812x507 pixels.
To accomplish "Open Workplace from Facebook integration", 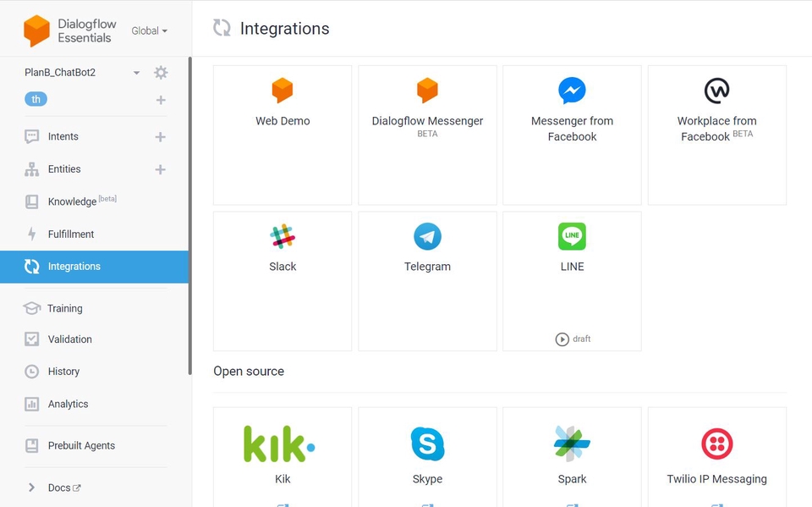I will click(x=717, y=135).
